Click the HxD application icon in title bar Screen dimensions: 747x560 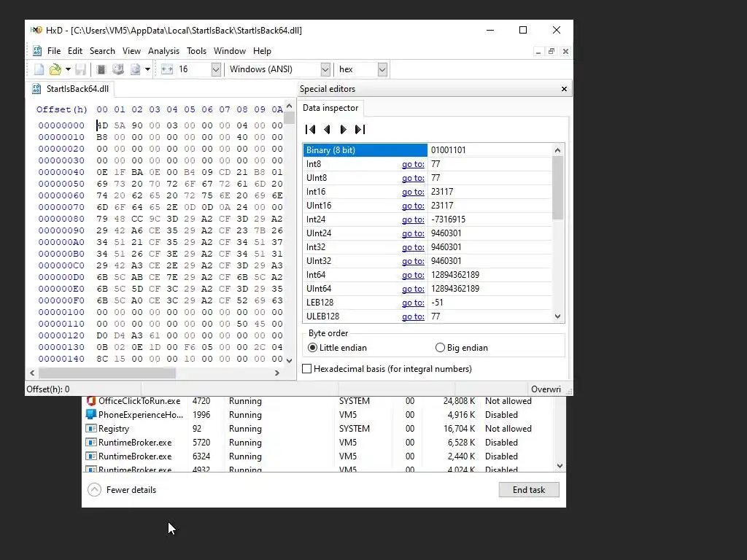coord(36,30)
